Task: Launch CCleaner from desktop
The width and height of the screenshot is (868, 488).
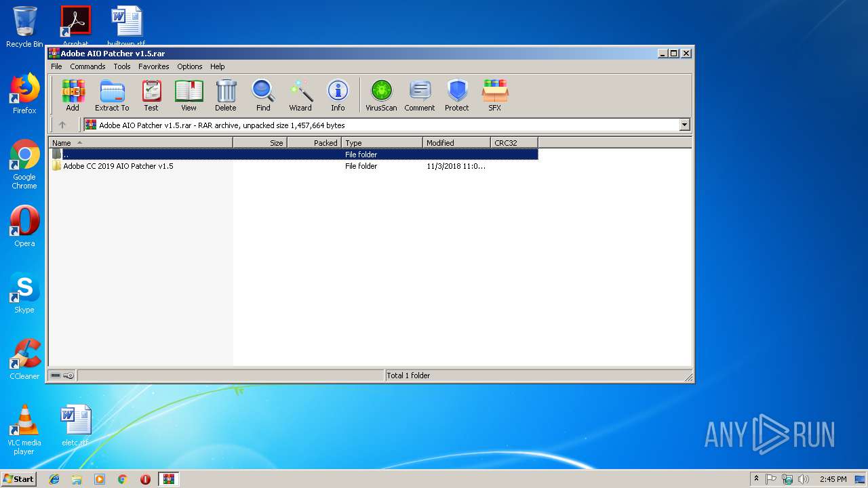Action: [x=24, y=359]
